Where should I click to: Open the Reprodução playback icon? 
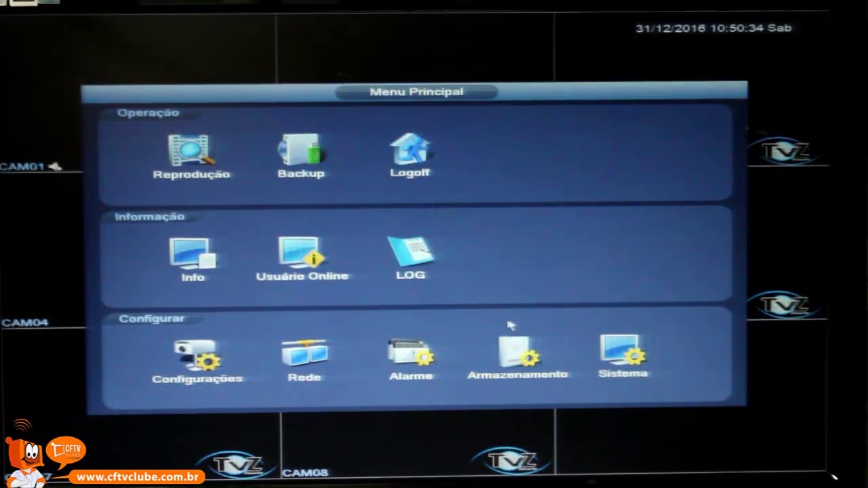click(x=191, y=150)
